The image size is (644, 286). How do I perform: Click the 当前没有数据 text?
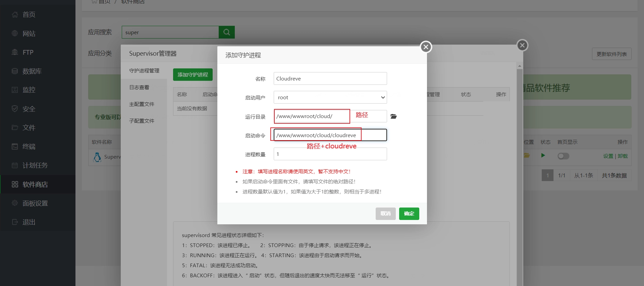coord(192,109)
